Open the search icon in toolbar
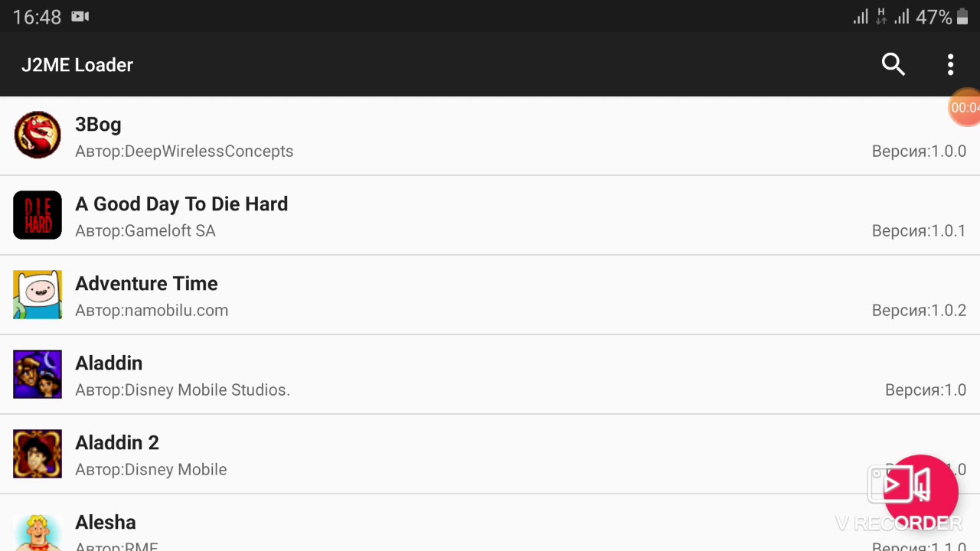 pos(893,65)
